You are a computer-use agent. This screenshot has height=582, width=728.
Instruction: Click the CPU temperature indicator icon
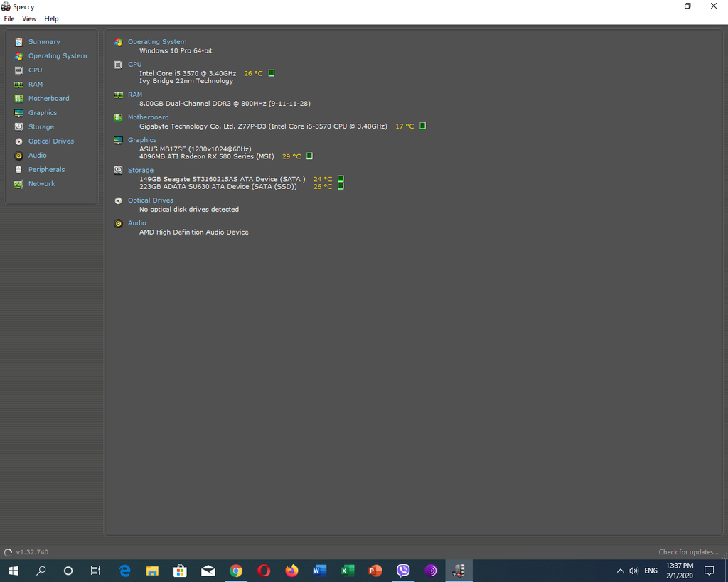pyautogui.click(x=272, y=73)
